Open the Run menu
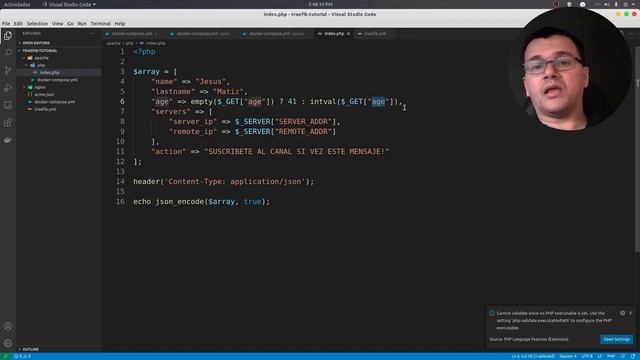Screen dimensions: 640x360 [x=82, y=24]
